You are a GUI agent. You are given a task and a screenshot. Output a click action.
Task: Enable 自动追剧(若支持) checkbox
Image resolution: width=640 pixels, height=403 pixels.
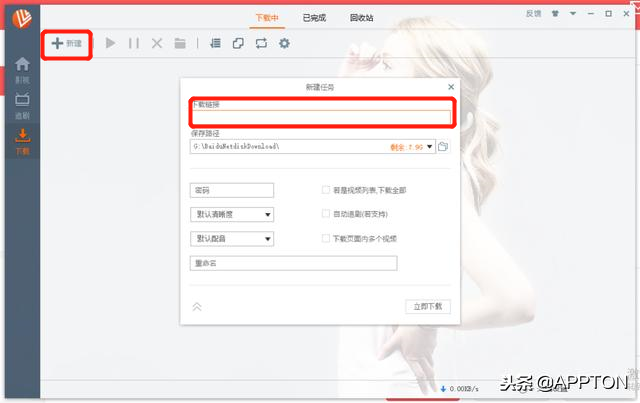(x=326, y=214)
